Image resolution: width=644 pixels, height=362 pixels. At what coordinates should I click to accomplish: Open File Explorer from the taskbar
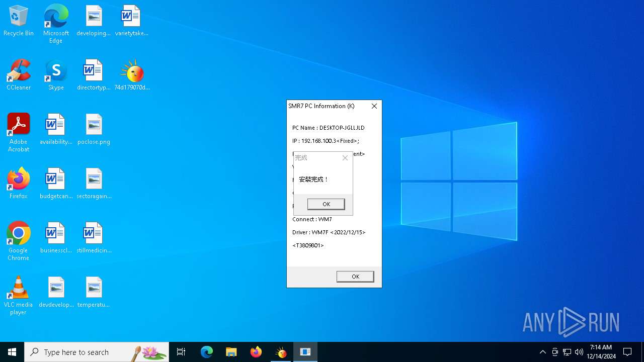tap(231, 352)
